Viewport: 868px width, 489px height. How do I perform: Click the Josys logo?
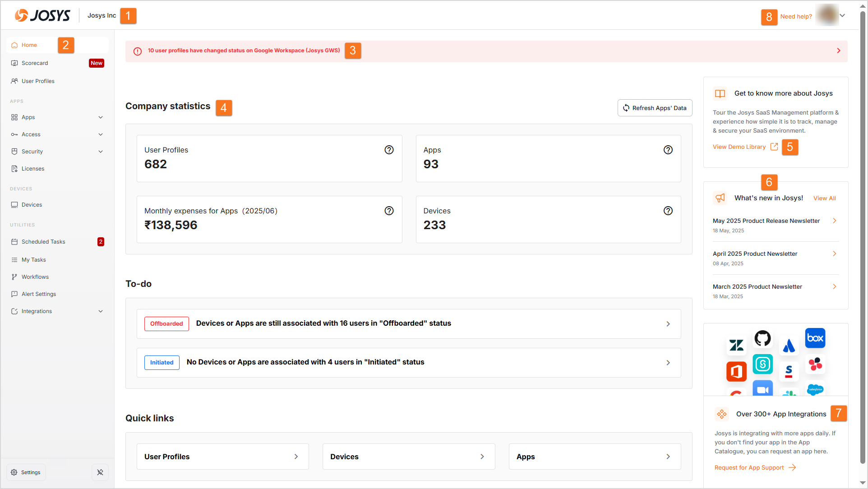42,15
